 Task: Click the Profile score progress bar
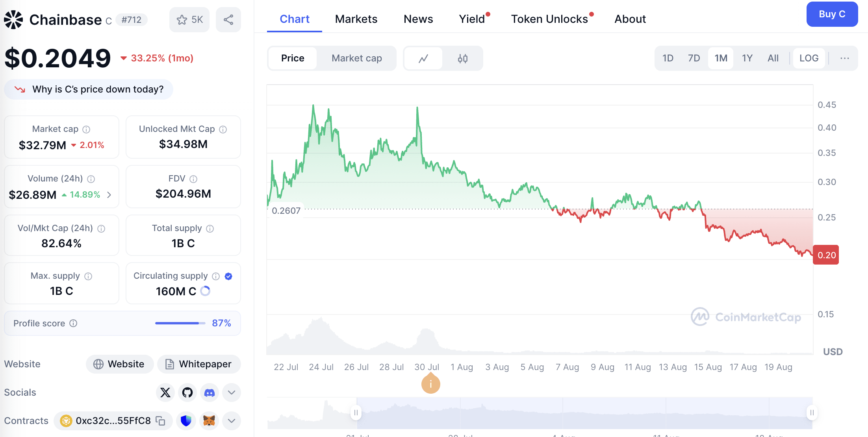tap(180, 323)
